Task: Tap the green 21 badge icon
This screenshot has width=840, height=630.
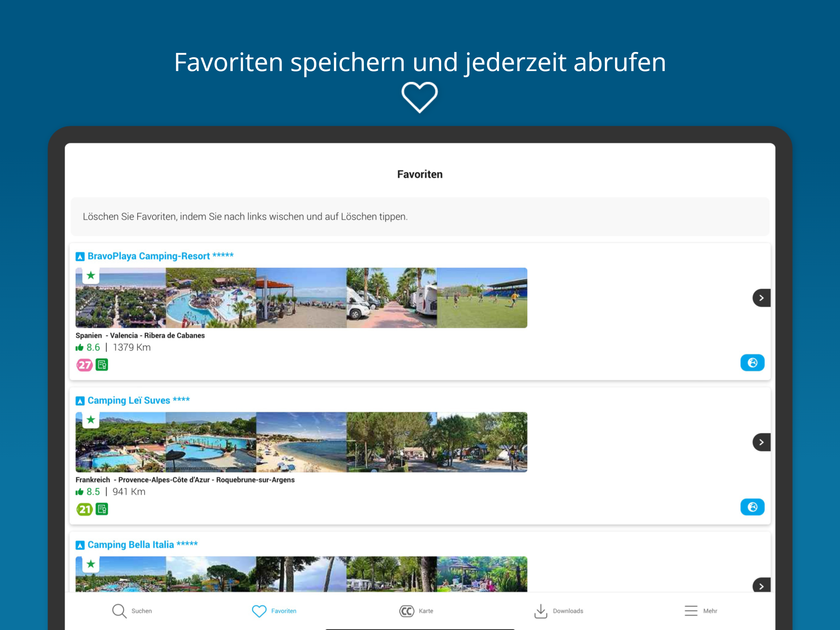Action: point(84,509)
